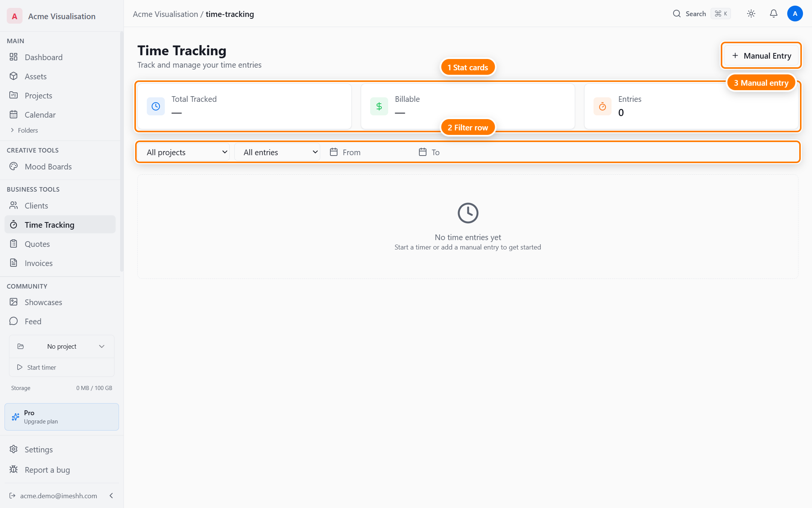Click the 'time-tracking' breadcrumb text
The width and height of the screenshot is (812, 508).
click(230, 14)
